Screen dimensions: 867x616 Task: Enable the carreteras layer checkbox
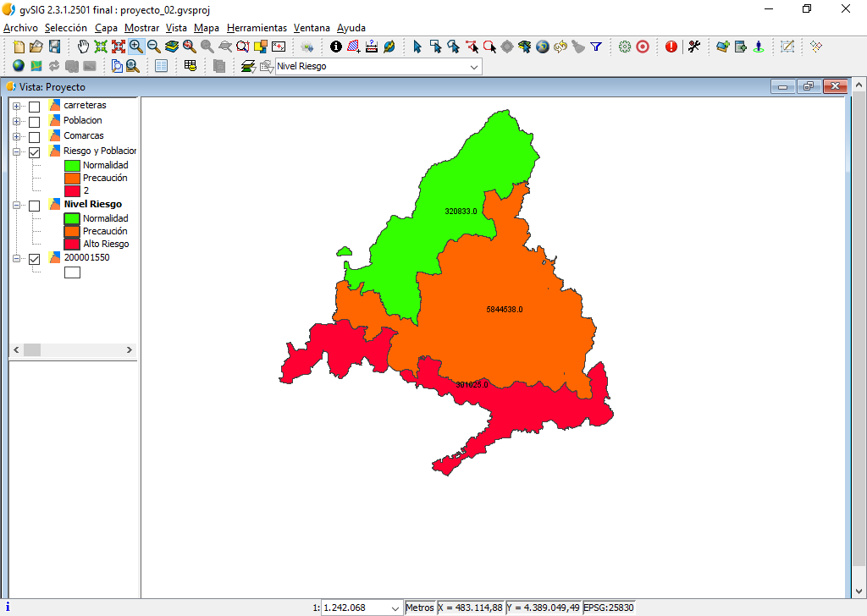(x=34, y=107)
